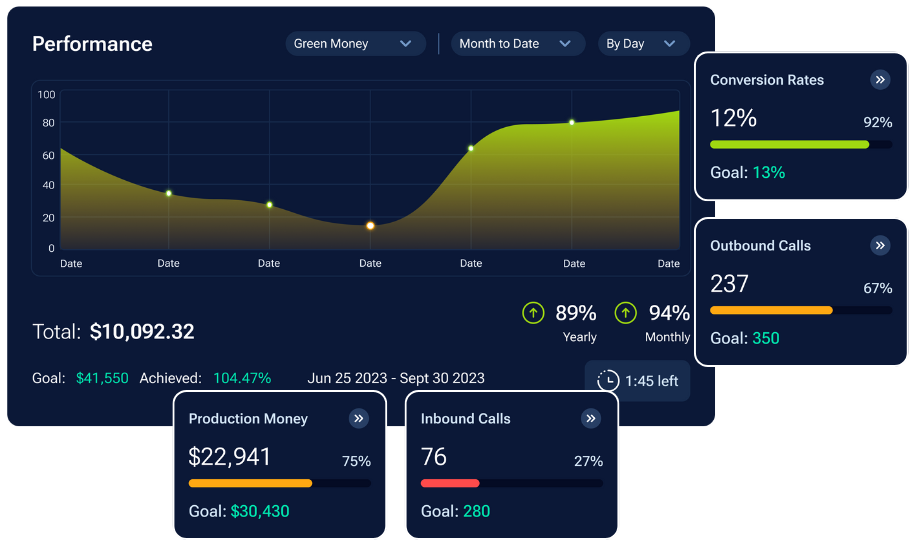Screen dimensions: 914x542
Task: Open the Month to Date dropdown
Action: [517, 44]
